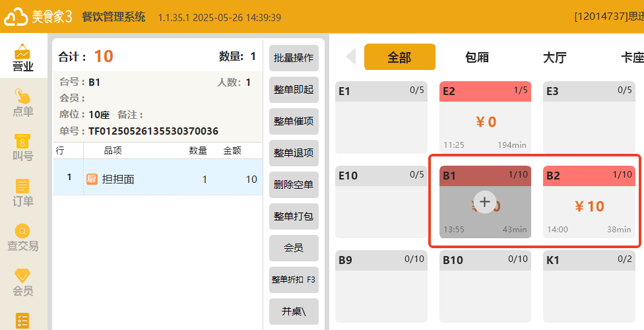Click order number TF0125052613553037​0036
Screen dimensions: 644x330
click(153, 131)
